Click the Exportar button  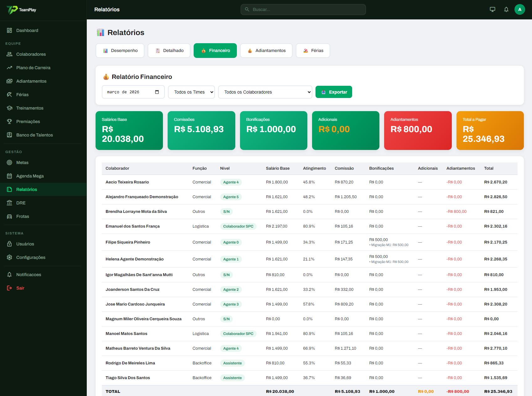click(x=334, y=92)
